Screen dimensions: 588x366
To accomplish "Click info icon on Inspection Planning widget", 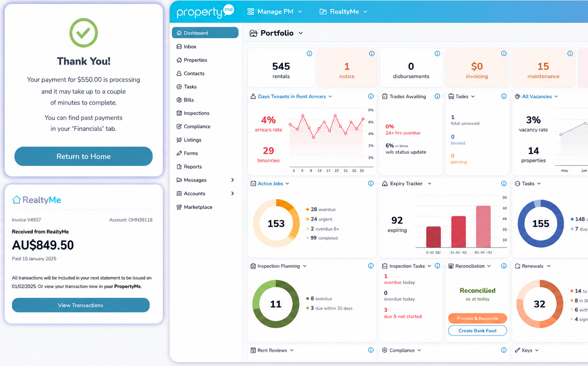I will (x=371, y=266).
